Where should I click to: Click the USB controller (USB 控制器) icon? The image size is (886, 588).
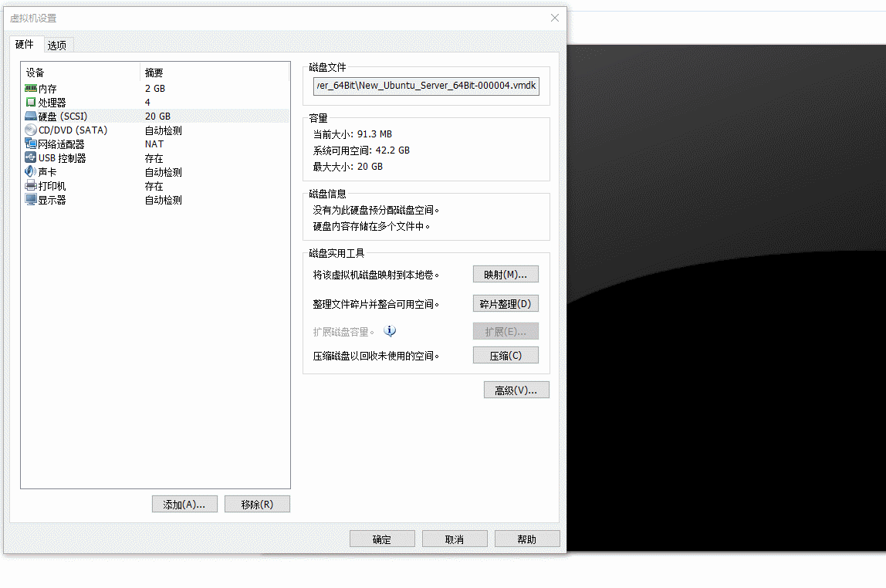click(31, 157)
